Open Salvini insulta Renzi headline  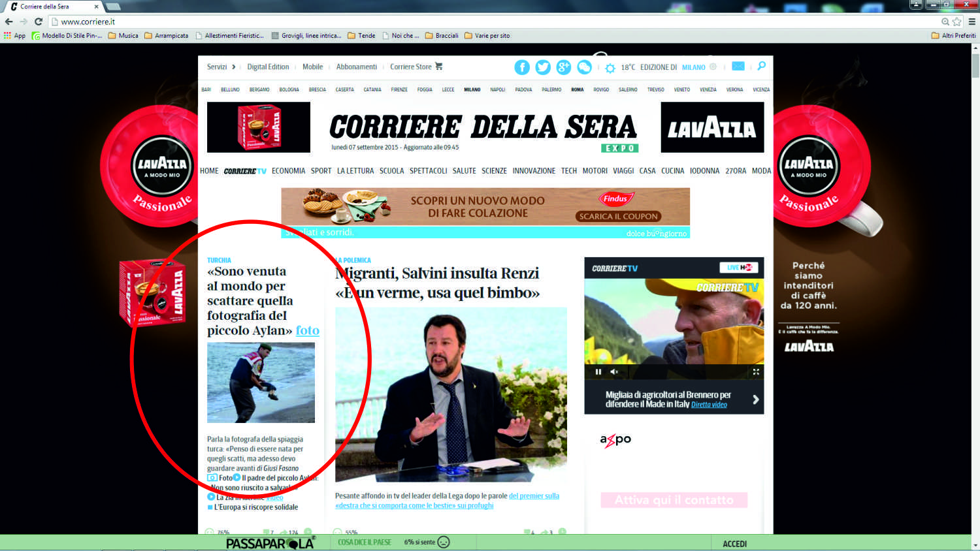[438, 283]
